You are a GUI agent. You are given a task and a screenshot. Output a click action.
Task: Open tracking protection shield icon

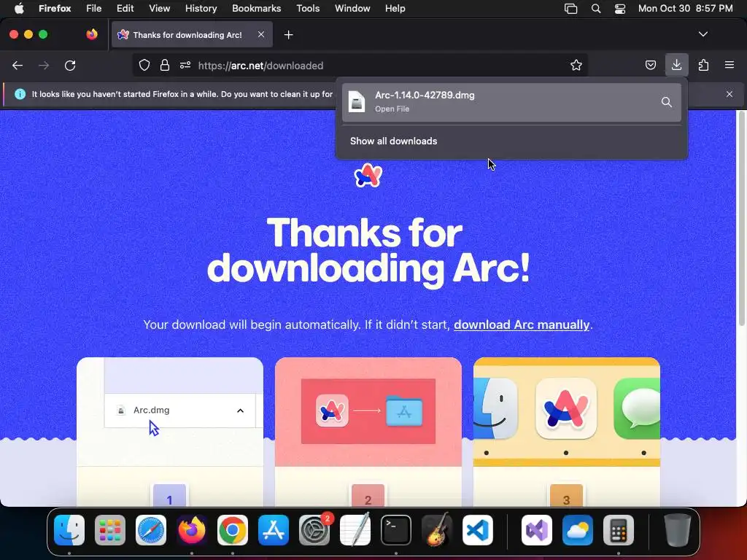[x=144, y=65]
